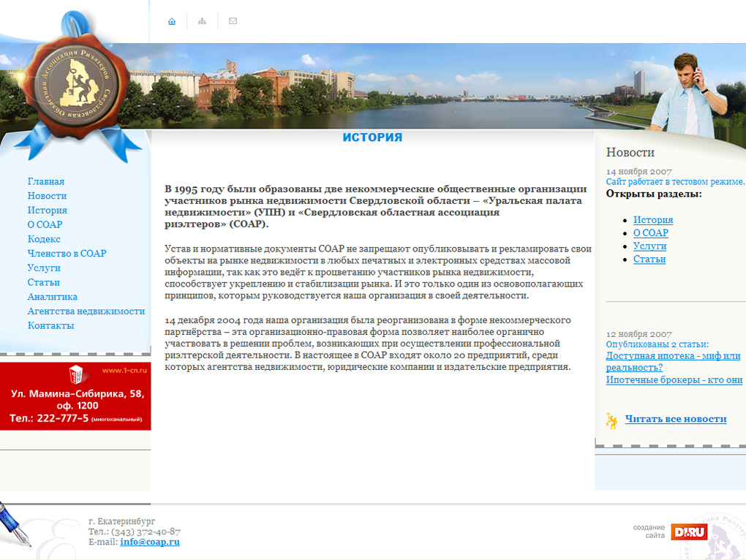Follow История link in news bullet list

[653, 220]
